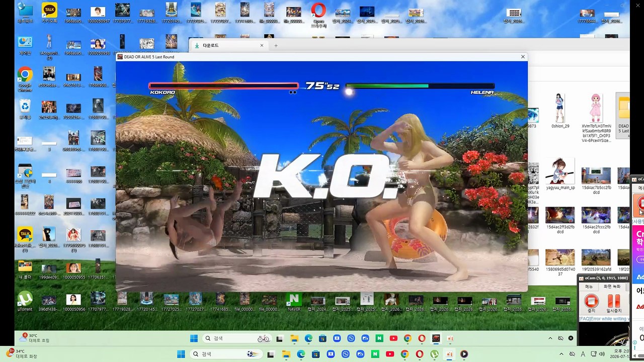Switch to the 다운로드 tab in File Explorer
The image size is (644, 362).
point(229,45)
